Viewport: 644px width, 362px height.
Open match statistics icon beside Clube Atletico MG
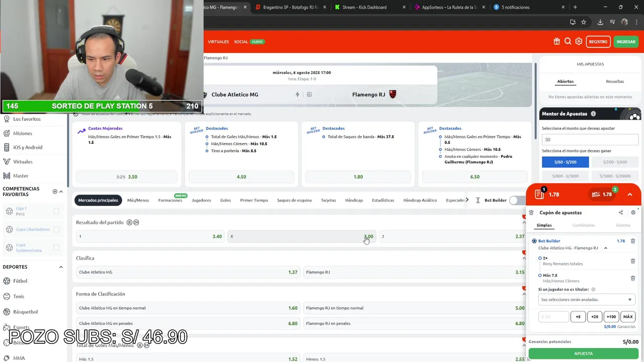pos(309,95)
